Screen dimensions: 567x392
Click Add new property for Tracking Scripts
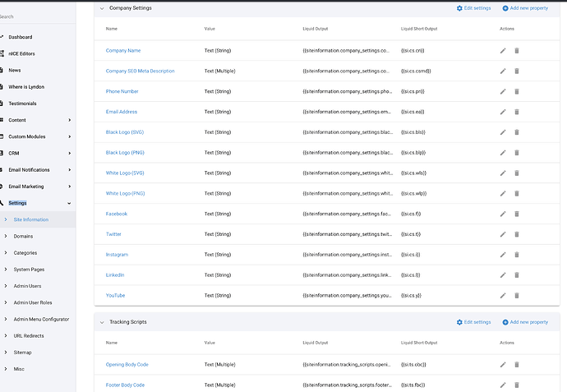click(525, 322)
